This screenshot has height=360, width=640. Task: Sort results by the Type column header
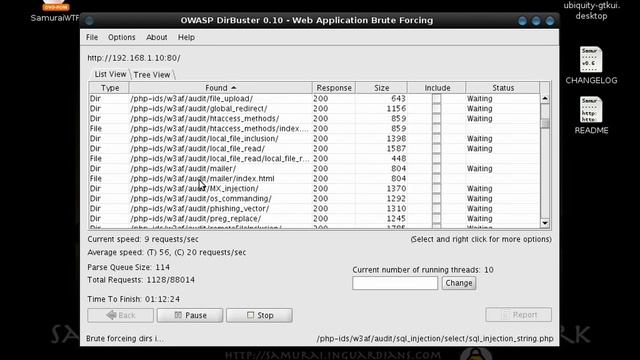coord(109,88)
